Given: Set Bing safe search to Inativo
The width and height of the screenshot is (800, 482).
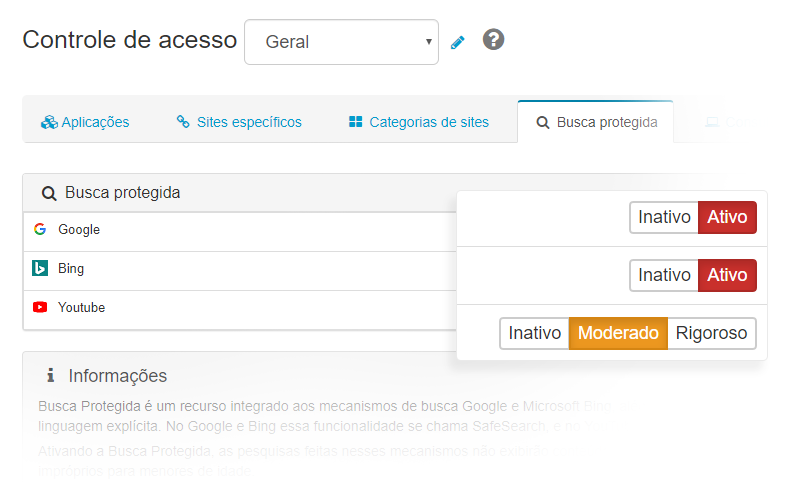Looking at the screenshot, I should coord(664,275).
